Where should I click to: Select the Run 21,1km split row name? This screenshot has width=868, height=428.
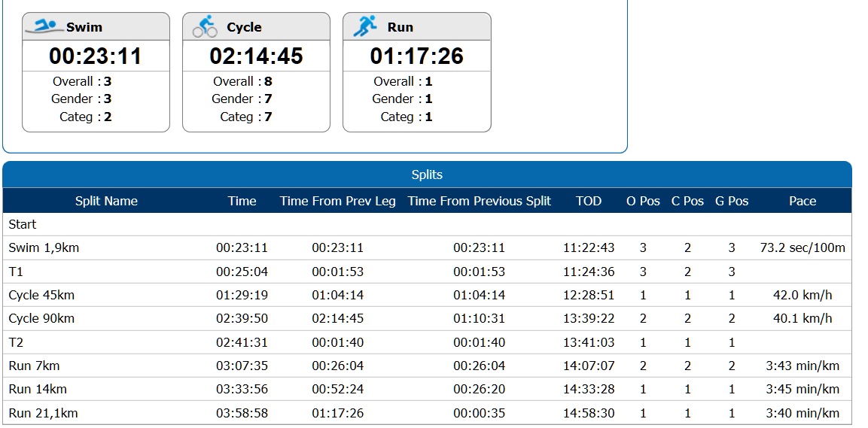click(x=43, y=413)
